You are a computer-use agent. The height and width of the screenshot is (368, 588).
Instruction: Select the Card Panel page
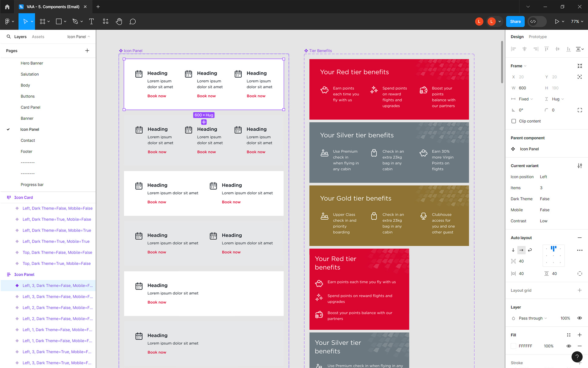[30, 107]
